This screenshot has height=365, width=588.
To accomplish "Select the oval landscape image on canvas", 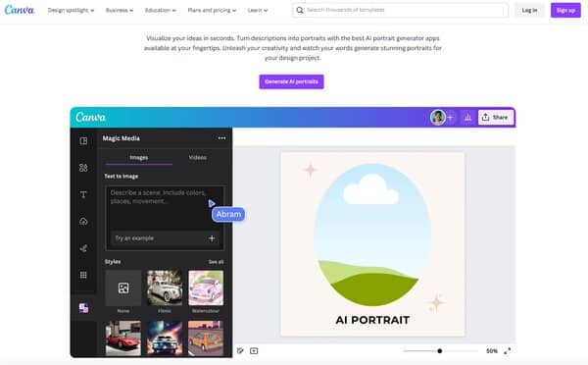I will click(372, 235).
